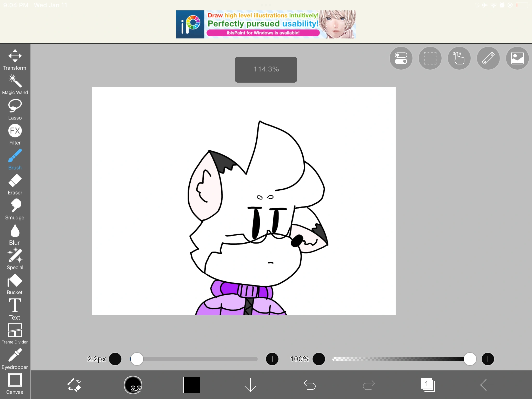This screenshot has width=532, height=399.
Task: Open the layers panel showing 1
Action: coord(428,385)
